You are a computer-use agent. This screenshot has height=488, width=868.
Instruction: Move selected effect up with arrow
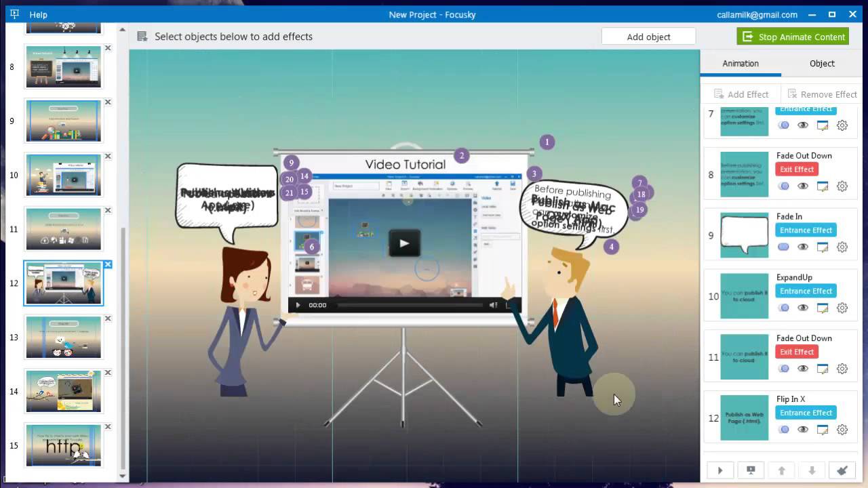[781, 470]
